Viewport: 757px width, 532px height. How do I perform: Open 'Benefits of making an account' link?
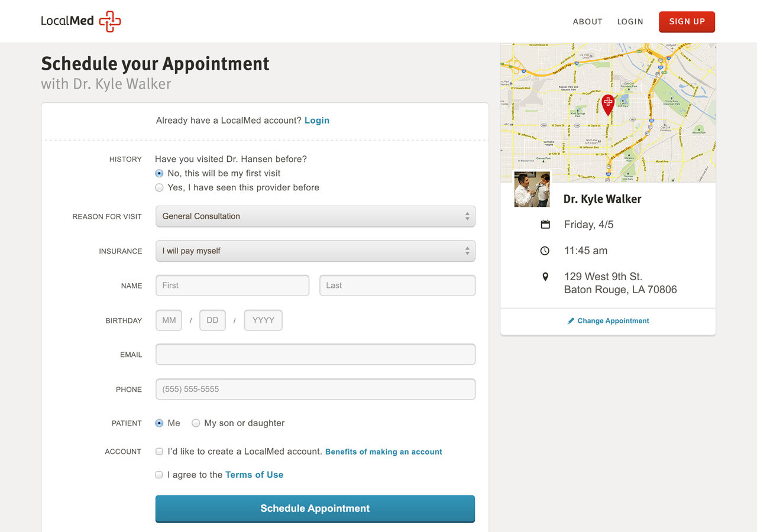384,452
